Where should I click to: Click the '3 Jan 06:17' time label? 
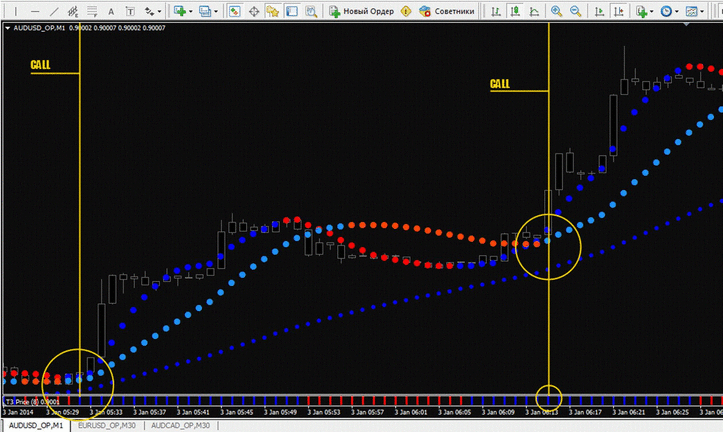pyautogui.click(x=585, y=412)
